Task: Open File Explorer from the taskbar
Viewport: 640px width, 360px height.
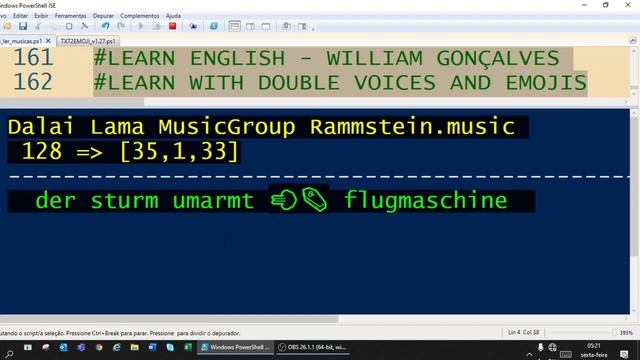Action: 134,347
